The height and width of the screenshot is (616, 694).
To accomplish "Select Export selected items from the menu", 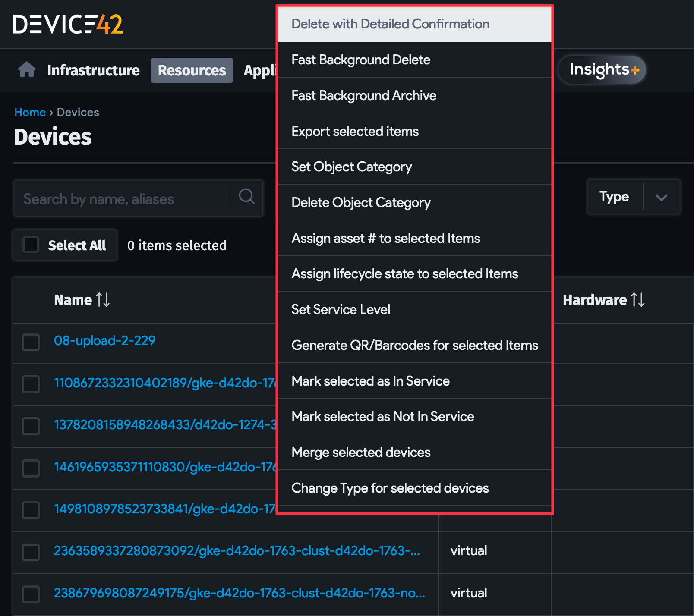I will pyautogui.click(x=355, y=131).
